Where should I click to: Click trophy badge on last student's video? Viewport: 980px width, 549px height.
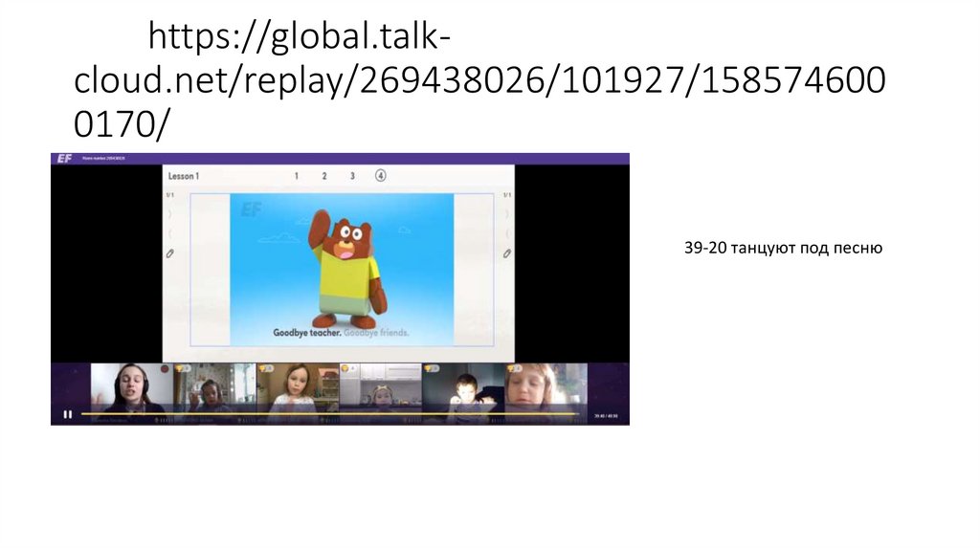[x=514, y=368]
